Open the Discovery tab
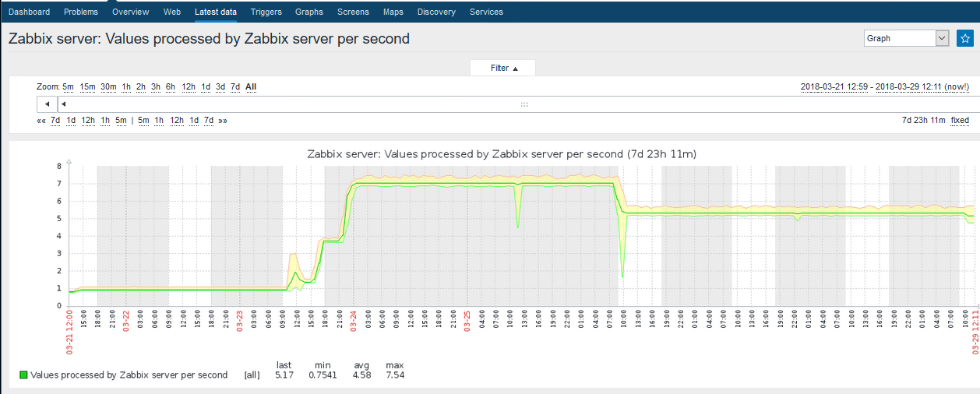Viewport: 980px width, 394px height. [436, 12]
